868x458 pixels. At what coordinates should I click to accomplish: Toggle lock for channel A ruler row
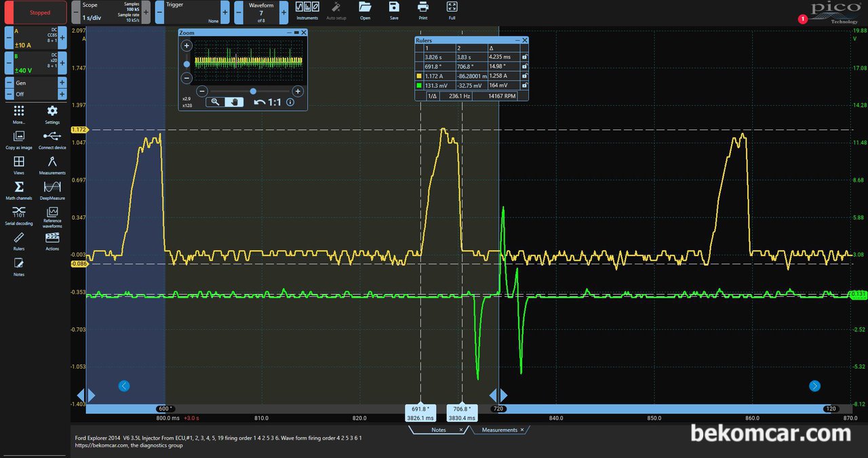(524, 77)
